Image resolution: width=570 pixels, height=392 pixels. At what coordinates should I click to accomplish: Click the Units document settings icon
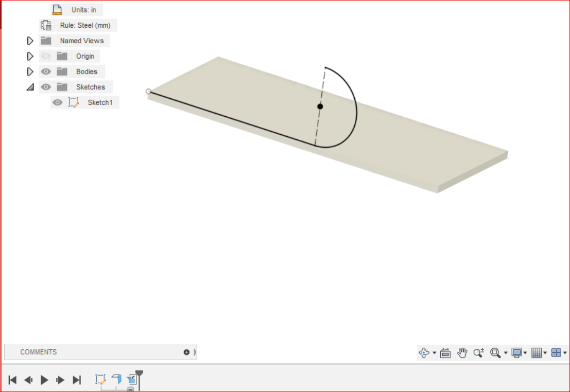pos(56,9)
